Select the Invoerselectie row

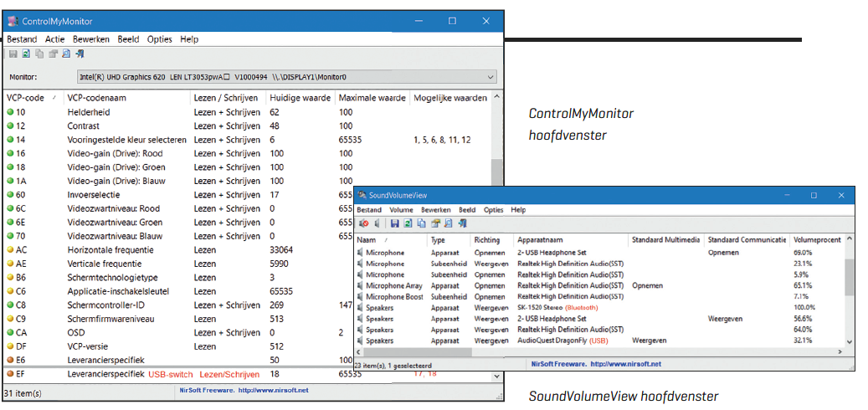[178, 195]
